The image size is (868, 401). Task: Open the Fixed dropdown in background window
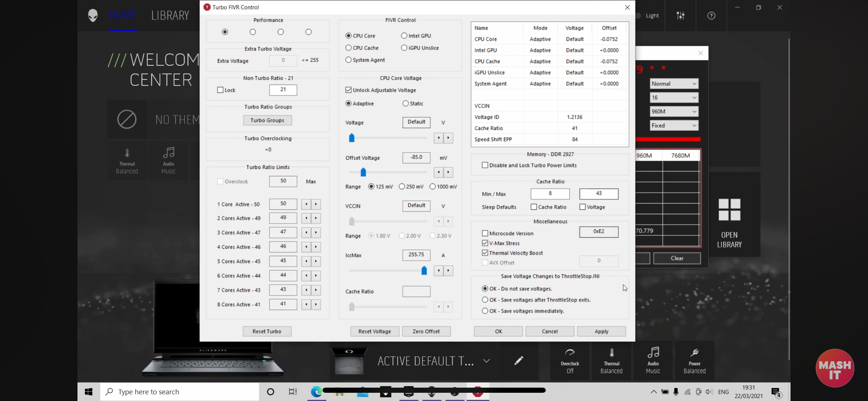tap(674, 125)
